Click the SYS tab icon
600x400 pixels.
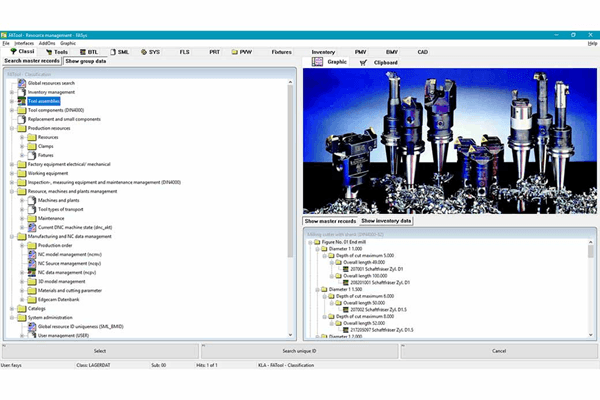pyautogui.click(x=144, y=52)
